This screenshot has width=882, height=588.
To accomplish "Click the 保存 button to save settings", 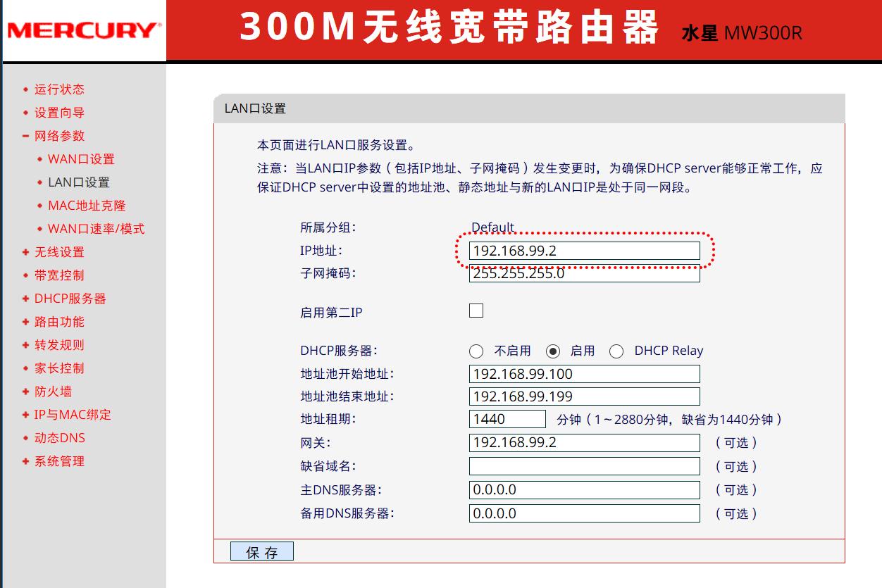I will point(261,551).
